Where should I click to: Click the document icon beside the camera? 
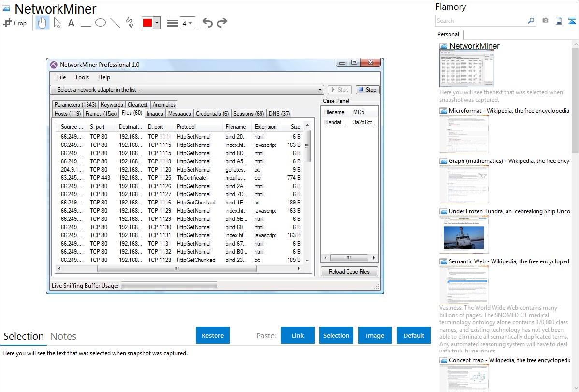[559, 21]
